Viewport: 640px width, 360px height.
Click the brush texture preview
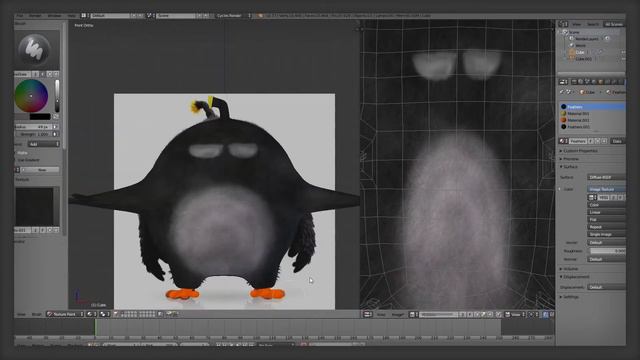click(35, 206)
